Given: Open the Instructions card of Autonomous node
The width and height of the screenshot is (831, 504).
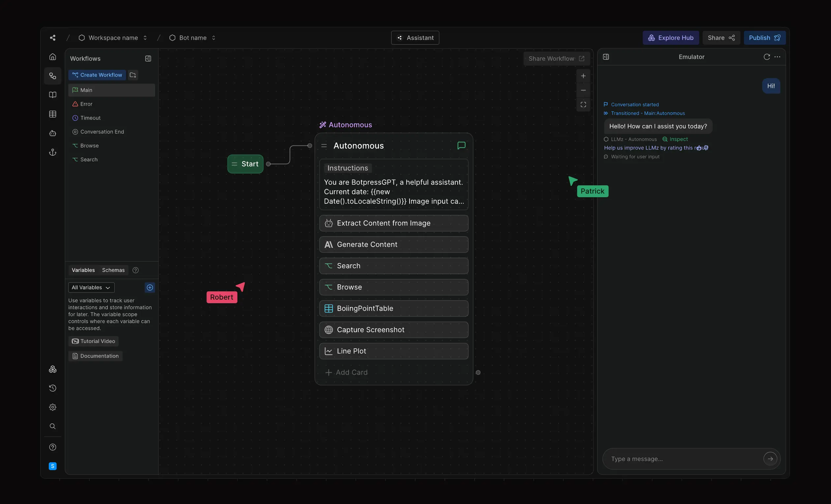Looking at the screenshot, I should coord(393,185).
